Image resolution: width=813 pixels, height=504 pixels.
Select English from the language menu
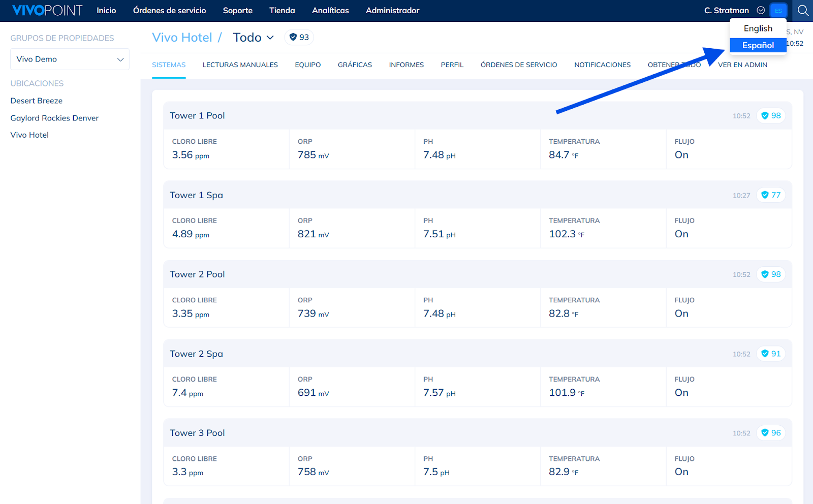pyautogui.click(x=758, y=28)
